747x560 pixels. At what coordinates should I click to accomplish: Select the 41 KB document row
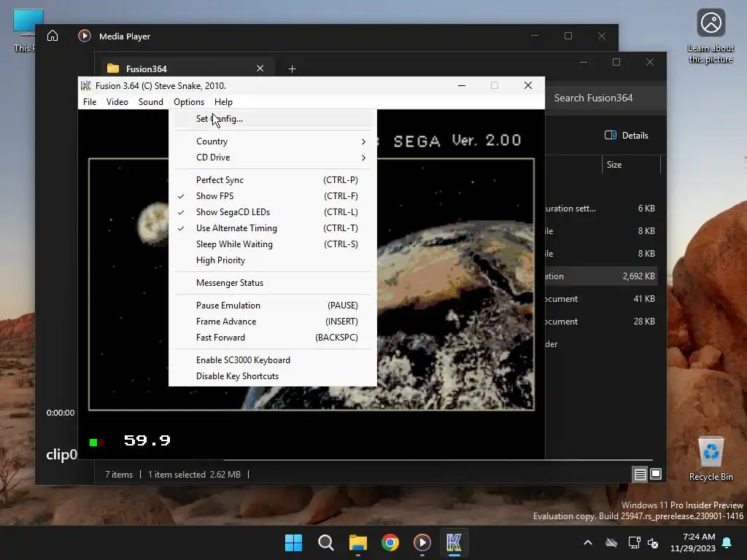pos(601,299)
